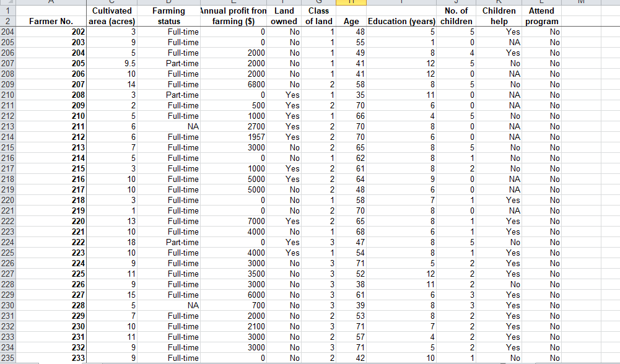The height and width of the screenshot is (364, 620).
Task: Select education value 1 for farmer 203
Action: tap(401, 42)
